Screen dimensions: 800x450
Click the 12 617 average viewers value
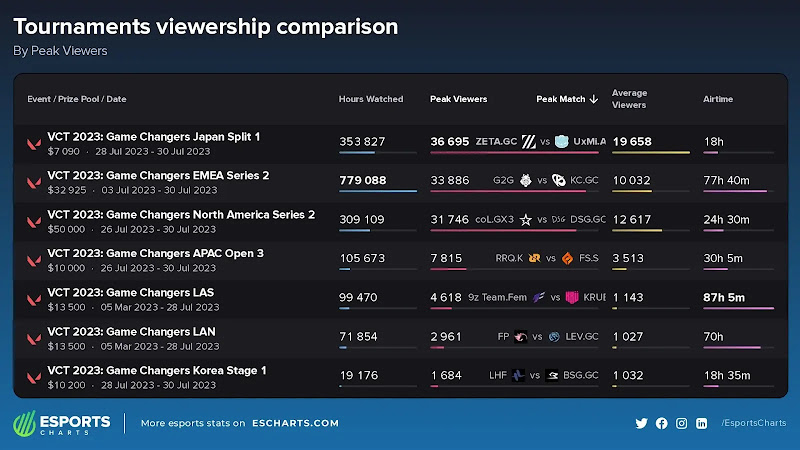click(632, 219)
